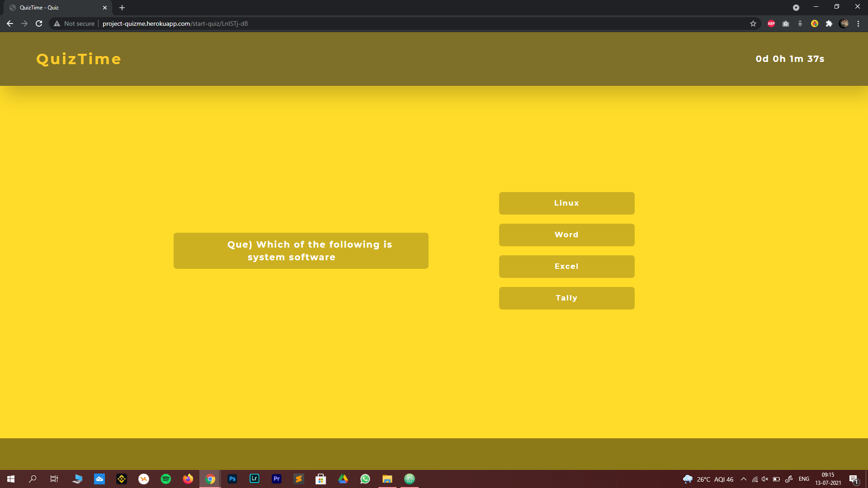The height and width of the screenshot is (488, 868).
Task: Choose Word as the answer
Action: (566, 235)
